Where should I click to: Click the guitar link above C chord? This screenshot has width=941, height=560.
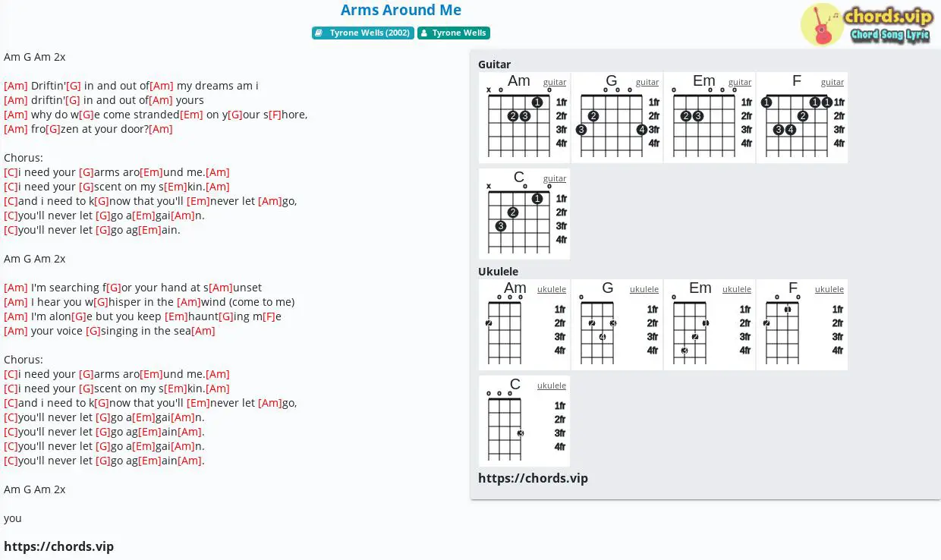555,178
